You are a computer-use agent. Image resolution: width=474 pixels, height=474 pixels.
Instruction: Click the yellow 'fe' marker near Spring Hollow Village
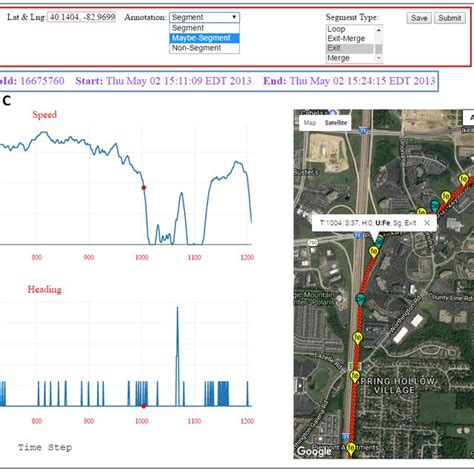[355, 376]
